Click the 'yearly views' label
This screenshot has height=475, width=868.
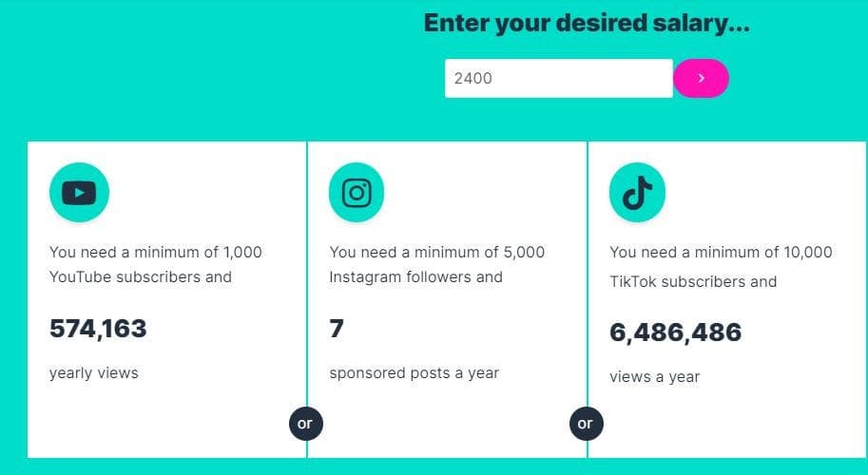[93, 373]
